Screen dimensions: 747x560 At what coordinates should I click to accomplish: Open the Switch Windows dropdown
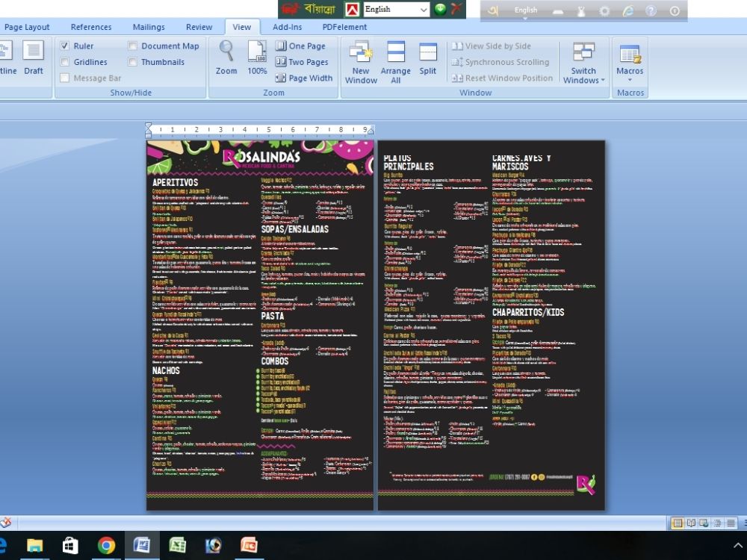(583, 63)
